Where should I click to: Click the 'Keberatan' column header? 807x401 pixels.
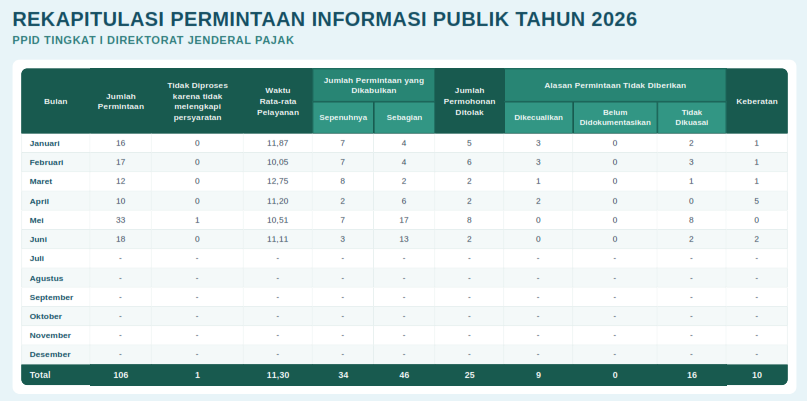pyautogui.click(x=757, y=101)
